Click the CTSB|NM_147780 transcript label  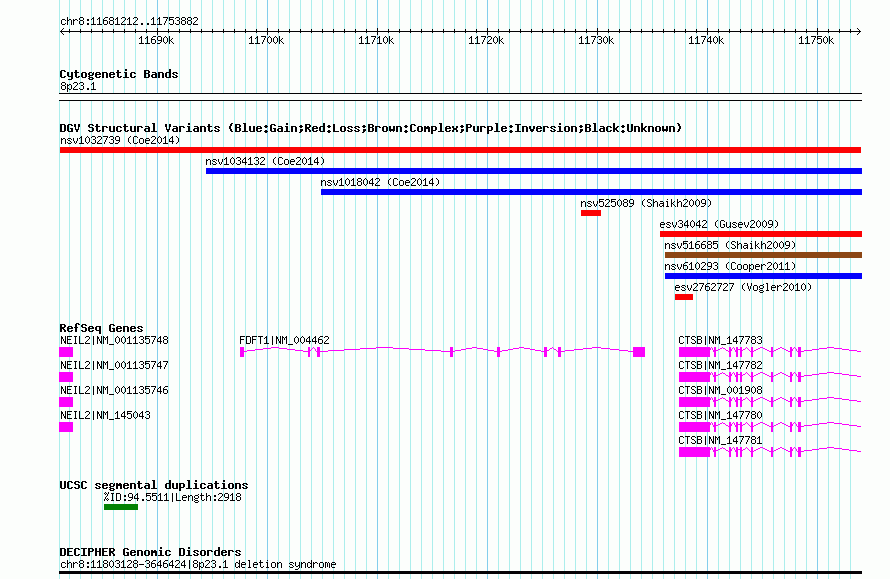720,416
